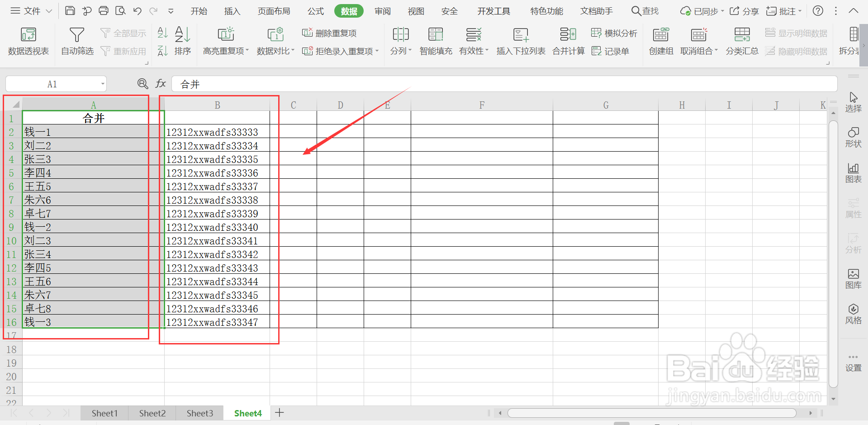Open the 数据对比 data compare dropdown
Image resolution: width=868 pixels, height=425 pixels.
tap(275, 41)
